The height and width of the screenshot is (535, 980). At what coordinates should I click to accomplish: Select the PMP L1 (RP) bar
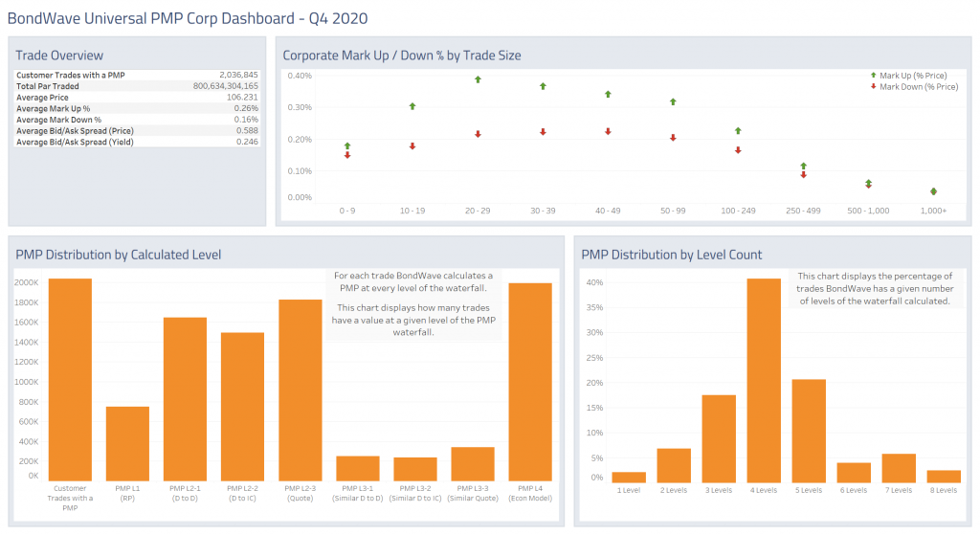tap(127, 444)
